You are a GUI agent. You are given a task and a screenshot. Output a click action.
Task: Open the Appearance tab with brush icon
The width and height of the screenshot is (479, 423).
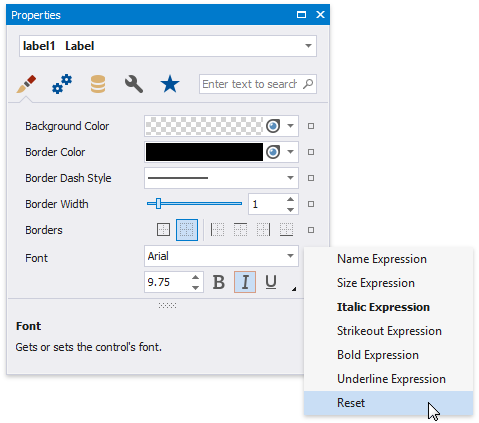(26, 84)
